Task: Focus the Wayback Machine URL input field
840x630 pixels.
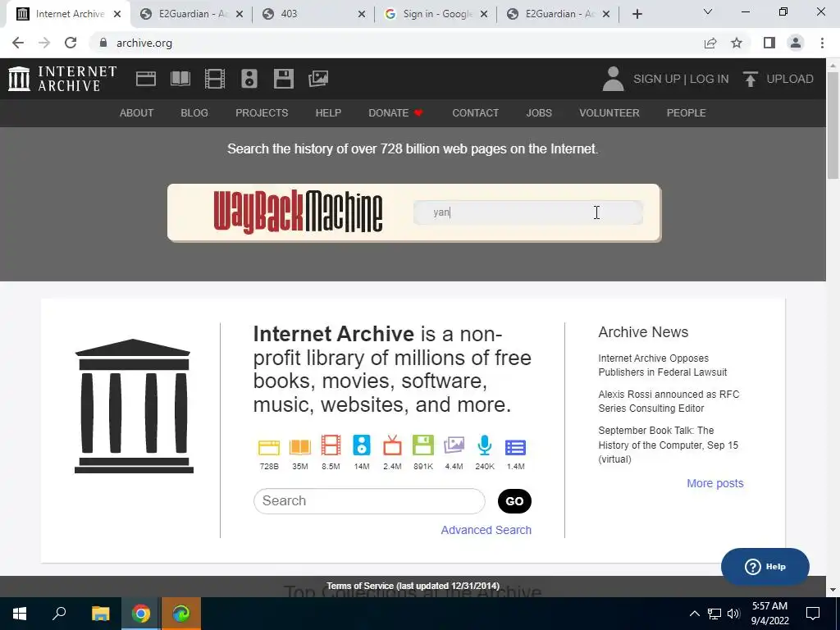Action: [528, 212]
